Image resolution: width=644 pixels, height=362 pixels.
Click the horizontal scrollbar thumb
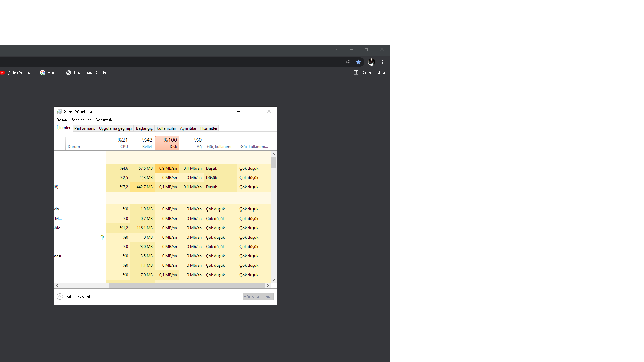pos(187,286)
